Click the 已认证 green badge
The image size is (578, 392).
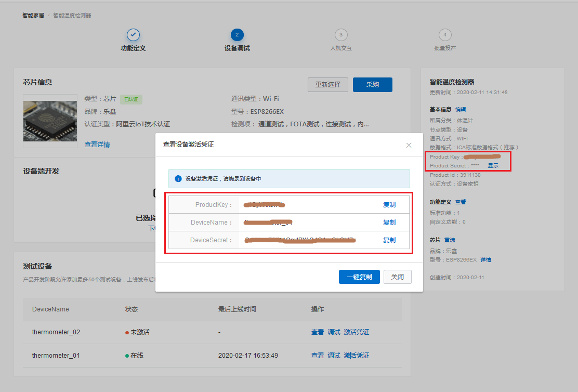click(x=131, y=99)
